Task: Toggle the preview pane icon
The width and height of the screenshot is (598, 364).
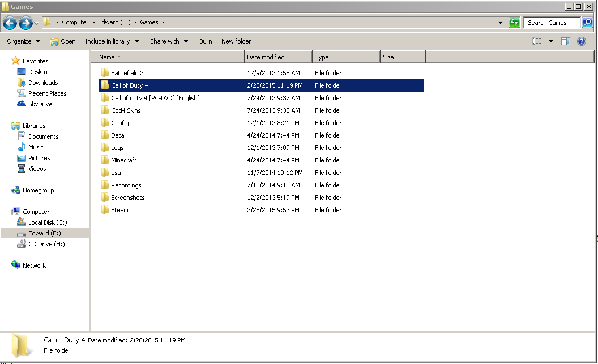Action: pos(566,41)
